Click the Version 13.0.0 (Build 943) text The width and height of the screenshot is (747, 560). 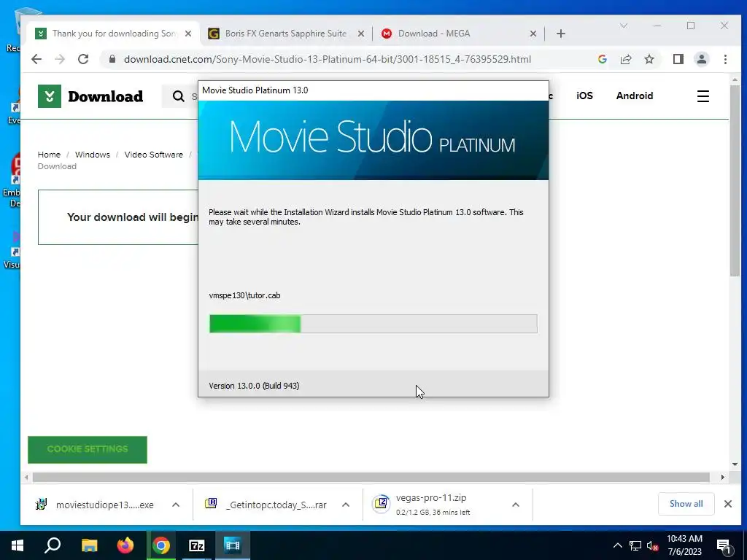click(x=254, y=386)
